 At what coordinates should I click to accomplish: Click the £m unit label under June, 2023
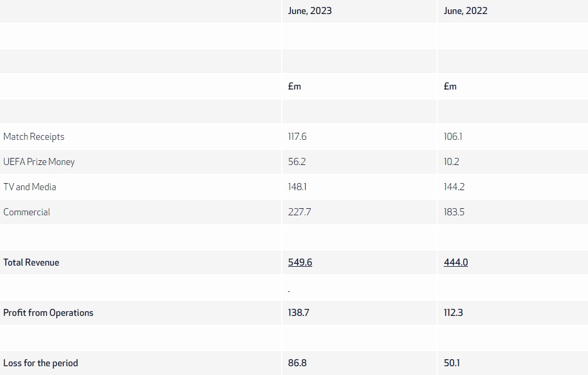(295, 86)
